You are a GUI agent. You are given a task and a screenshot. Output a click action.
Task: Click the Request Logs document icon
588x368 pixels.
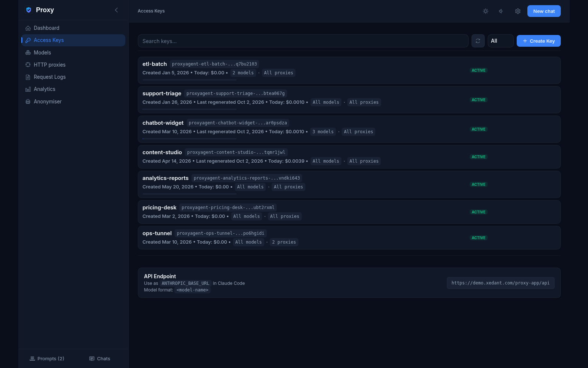[x=28, y=77]
